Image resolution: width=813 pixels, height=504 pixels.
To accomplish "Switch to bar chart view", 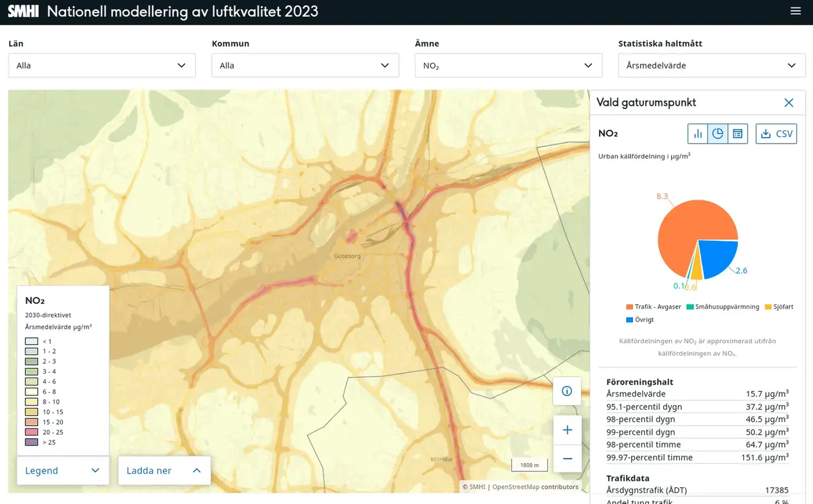I will 698,134.
